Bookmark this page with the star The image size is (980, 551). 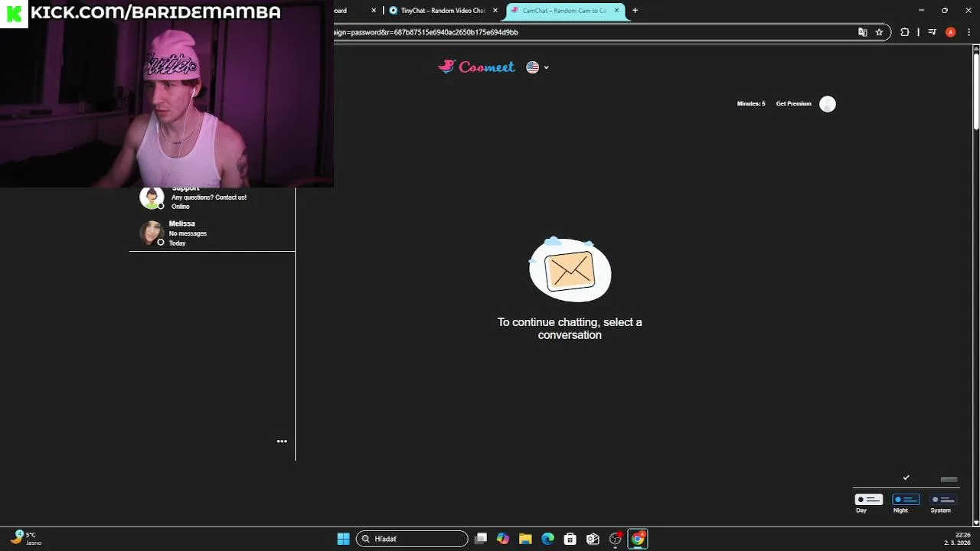point(879,32)
